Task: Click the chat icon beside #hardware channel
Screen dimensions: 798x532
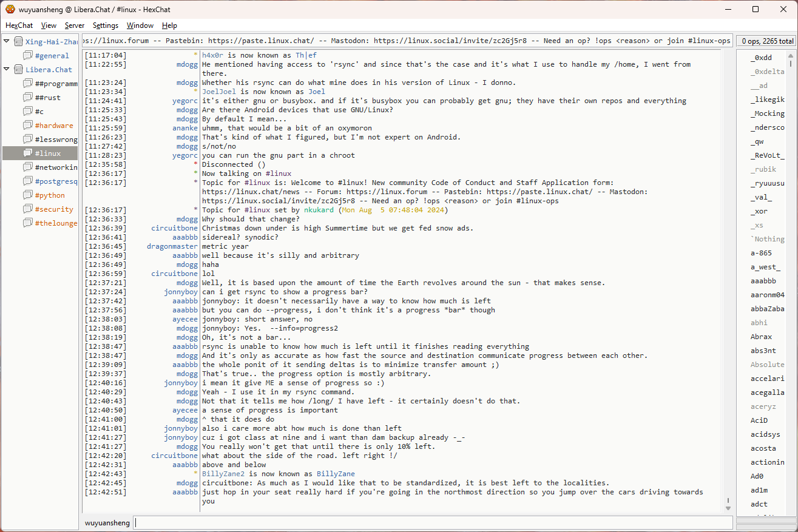Action: coord(27,126)
